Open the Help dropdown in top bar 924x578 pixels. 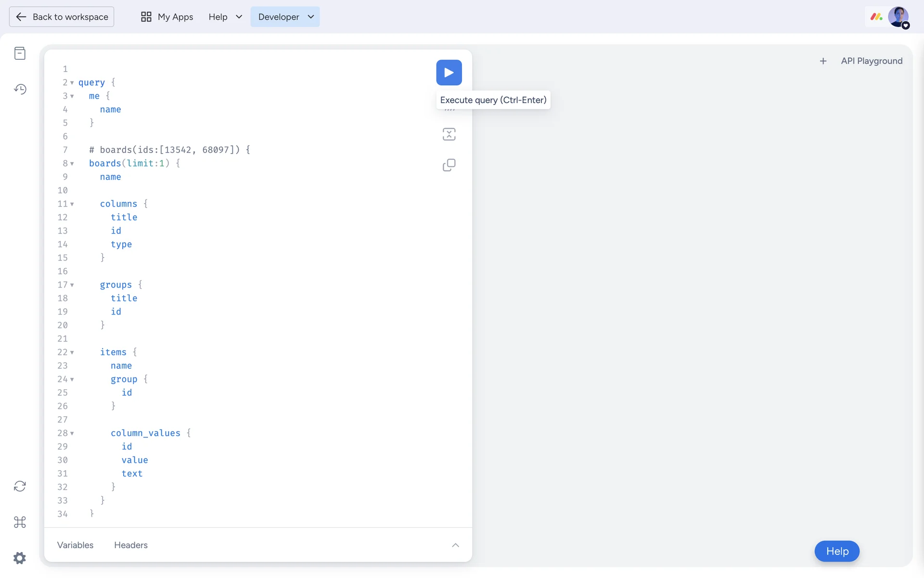click(x=225, y=17)
